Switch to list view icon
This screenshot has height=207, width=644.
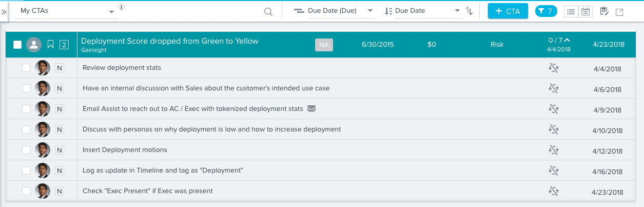(571, 12)
